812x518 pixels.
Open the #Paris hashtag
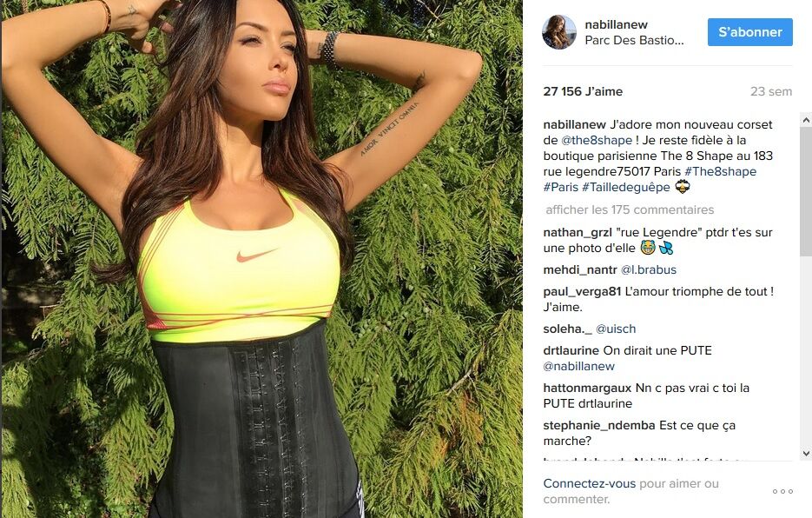560,187
